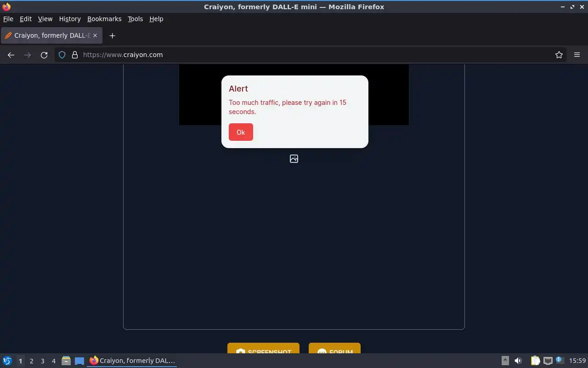This screenshot has height=368, width=588.
Task: Open the Tools menu
Action: coord(135,19)
